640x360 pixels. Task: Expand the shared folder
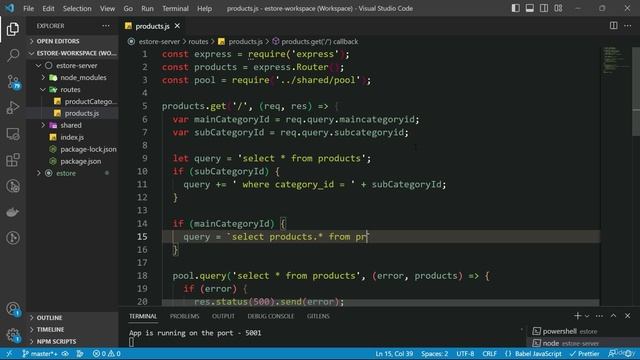tap(73, 125)
